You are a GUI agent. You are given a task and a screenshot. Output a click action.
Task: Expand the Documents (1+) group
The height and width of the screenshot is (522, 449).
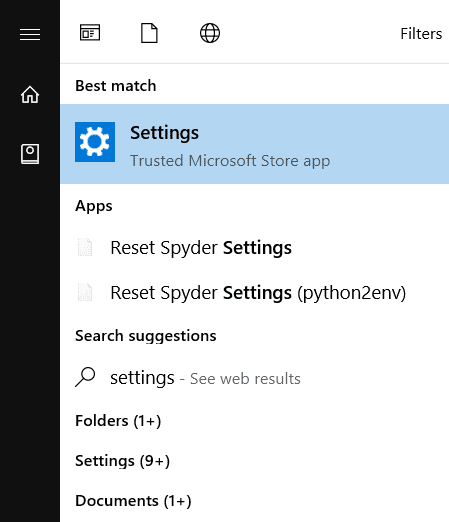[133, 501]
